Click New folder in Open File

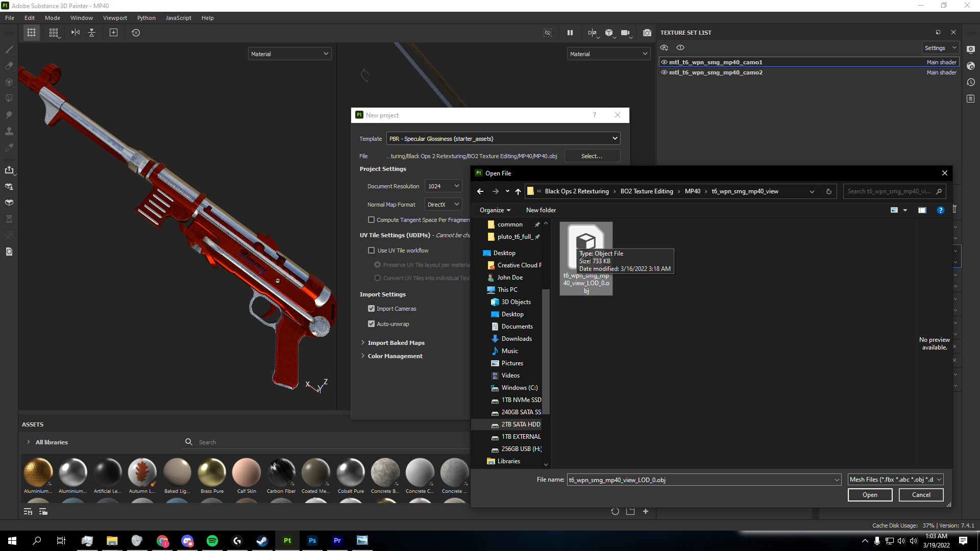coord(541,210)
